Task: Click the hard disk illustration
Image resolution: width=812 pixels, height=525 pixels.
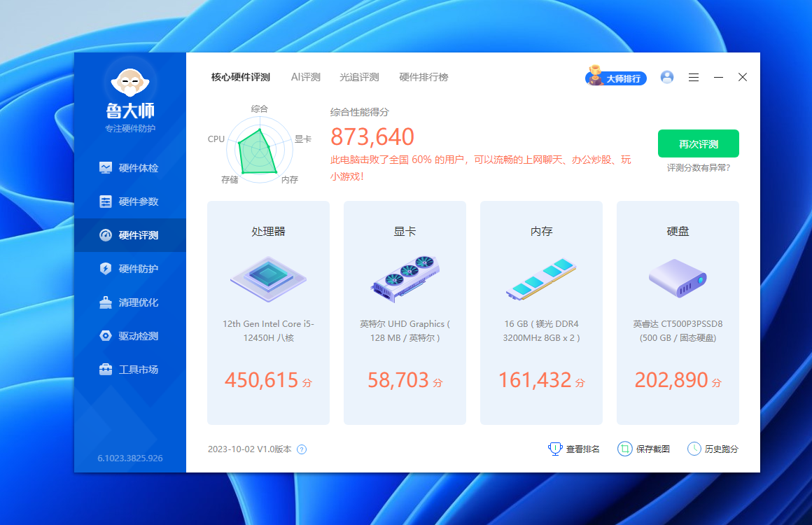Action: [x=678, y=279]
